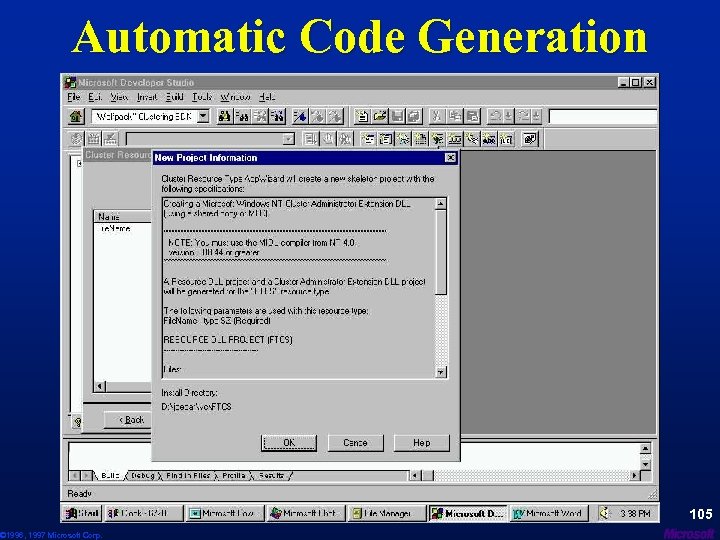Click the Back button in Cluster Resource wizard
Viewport: 720px width, 540px height.
tap(129, 420)
